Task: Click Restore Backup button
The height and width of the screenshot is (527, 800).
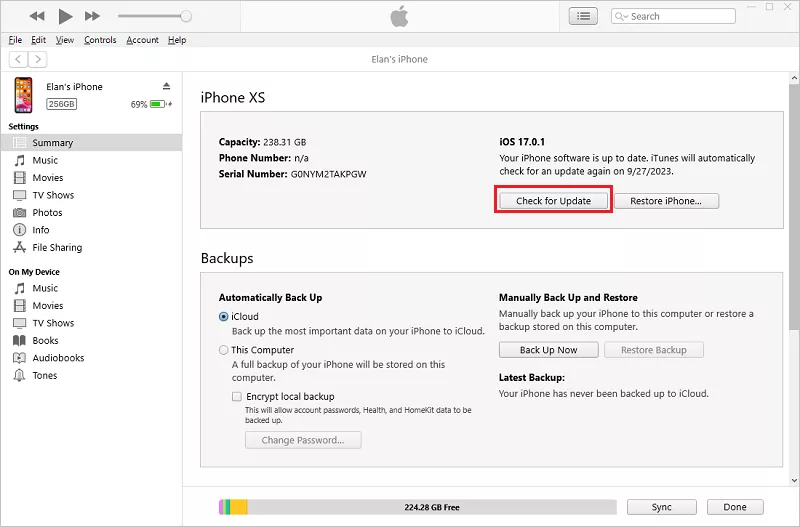Action: click(654, 350)
